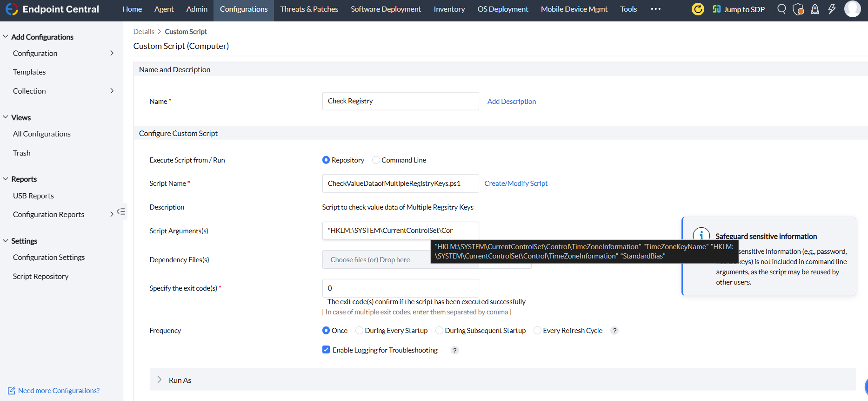Click the Create/Modify Script link
This screenshot has width=868, height=401.
pos(516,184)
